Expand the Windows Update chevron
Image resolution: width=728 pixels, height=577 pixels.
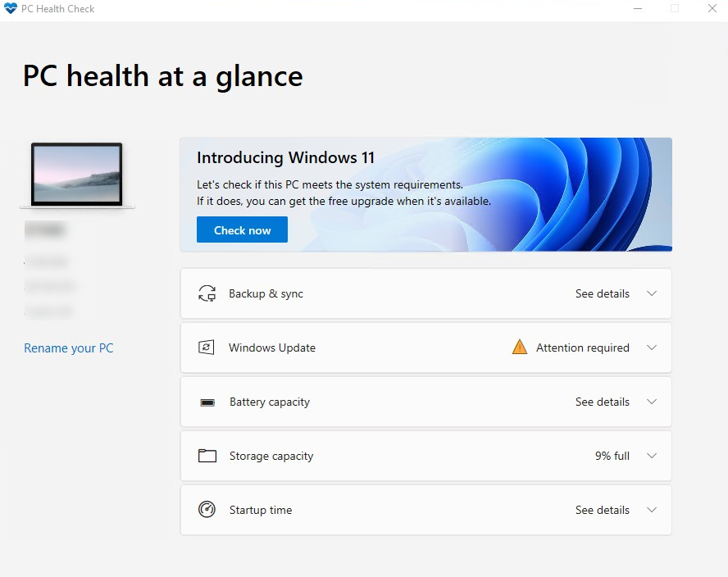(652, 348)
